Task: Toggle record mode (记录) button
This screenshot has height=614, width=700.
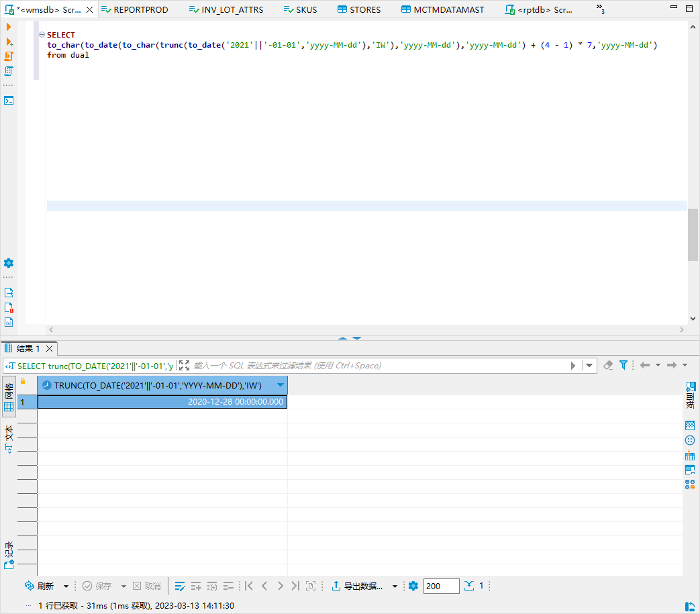Action: pos(9,556)
